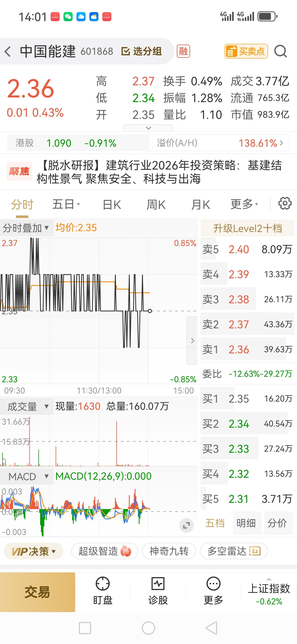Tap the 卖3 2.38 order row

point(248,299)
